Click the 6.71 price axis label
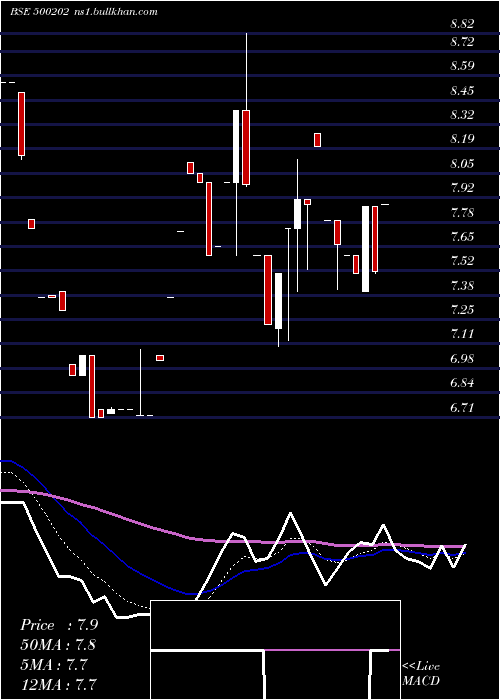 click(x=462, y=408)
